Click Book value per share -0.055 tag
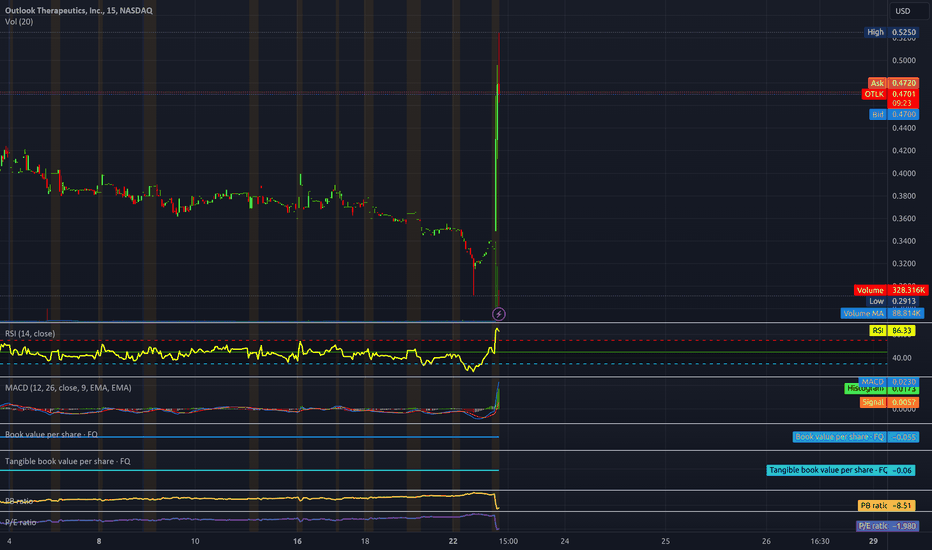 856,437
